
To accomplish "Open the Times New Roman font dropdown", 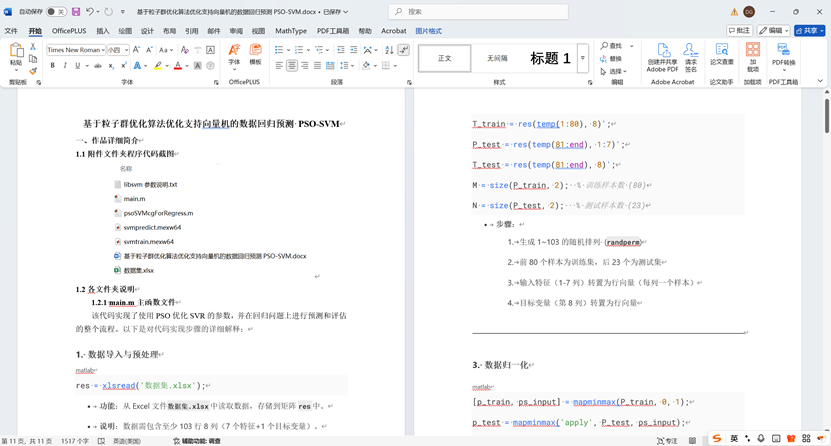I will click(103, 50).
